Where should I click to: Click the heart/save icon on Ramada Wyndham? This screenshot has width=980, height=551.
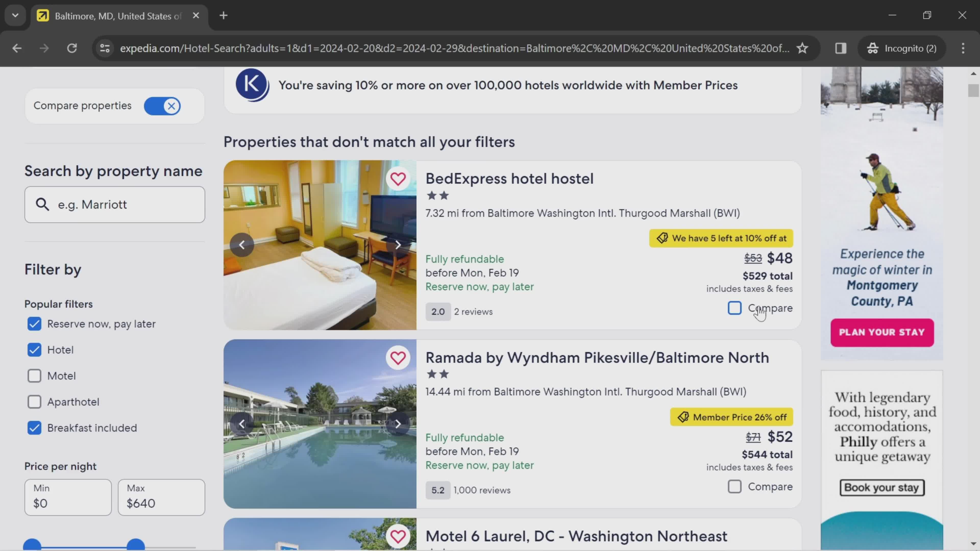[x=398, y=357]
